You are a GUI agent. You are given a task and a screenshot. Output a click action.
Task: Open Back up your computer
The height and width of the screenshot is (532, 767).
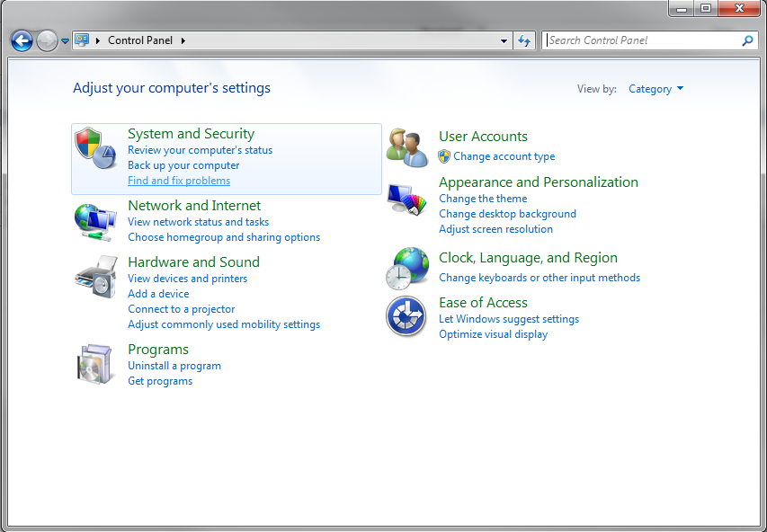point(183,165)
